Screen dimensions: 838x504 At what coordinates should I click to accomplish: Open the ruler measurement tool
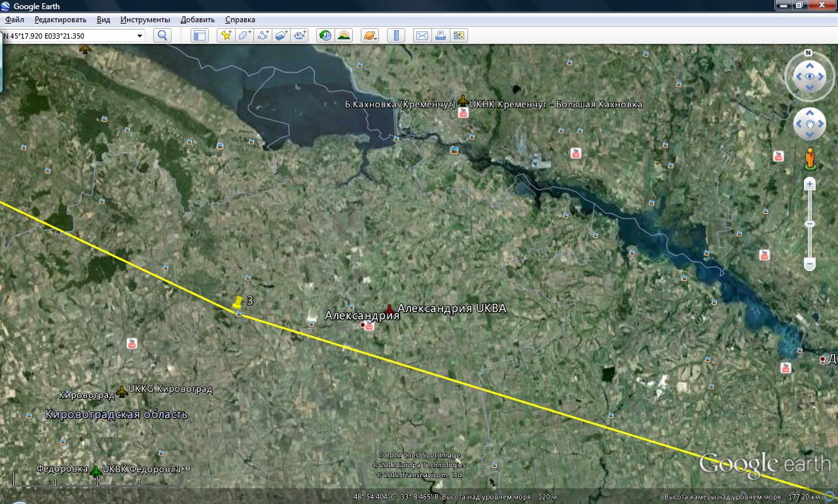395,35
